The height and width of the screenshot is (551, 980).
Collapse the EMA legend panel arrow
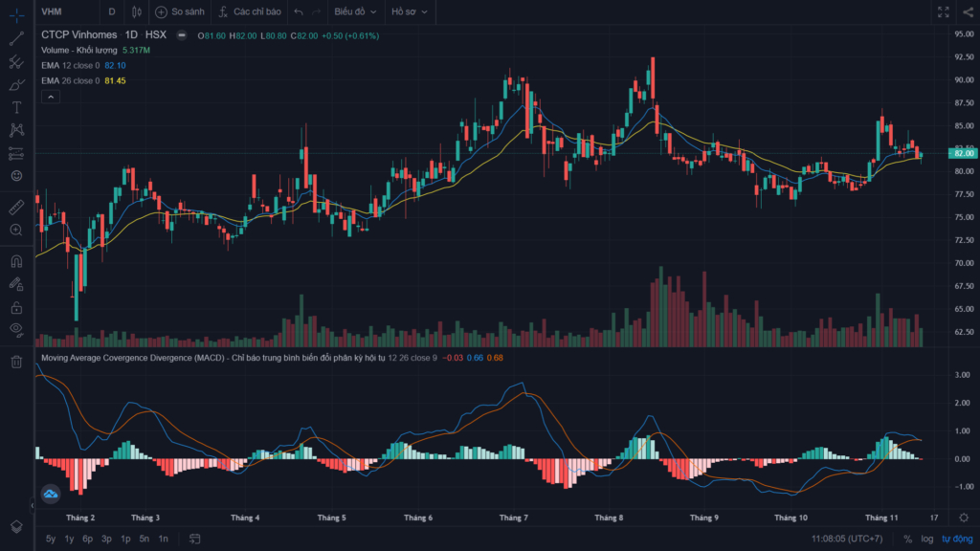point(49,96)
